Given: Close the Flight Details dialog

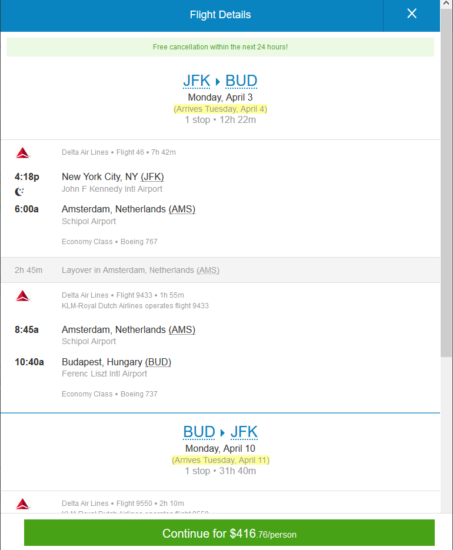Looking at the screenshot, I should (x=412, y=14).
